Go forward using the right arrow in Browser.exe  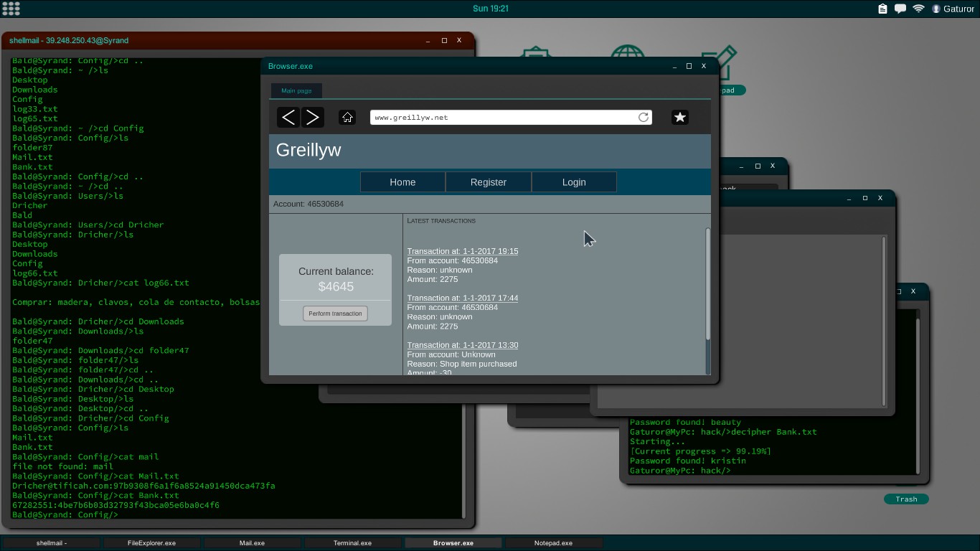coord(313,117)
